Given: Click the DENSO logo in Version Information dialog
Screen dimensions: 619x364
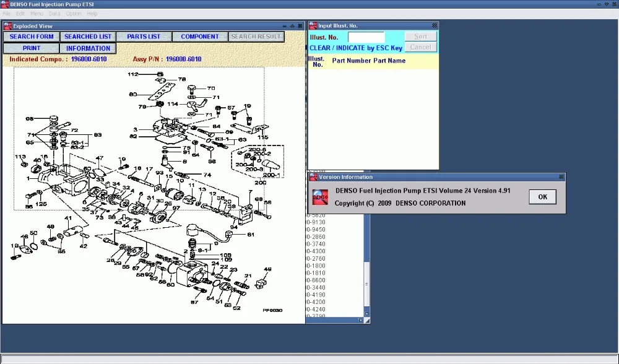Looking at the screenshot, I should click(x=319, y=196).
